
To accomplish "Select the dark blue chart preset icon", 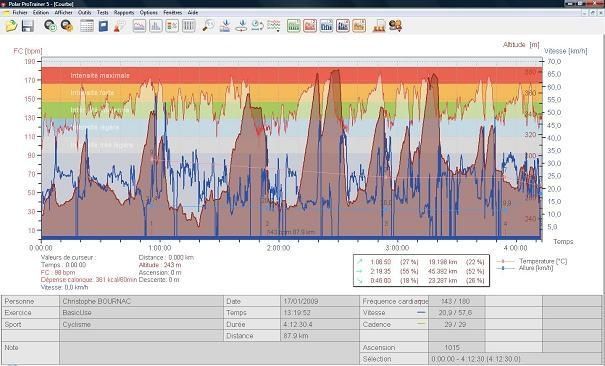I will pos(343,26).
